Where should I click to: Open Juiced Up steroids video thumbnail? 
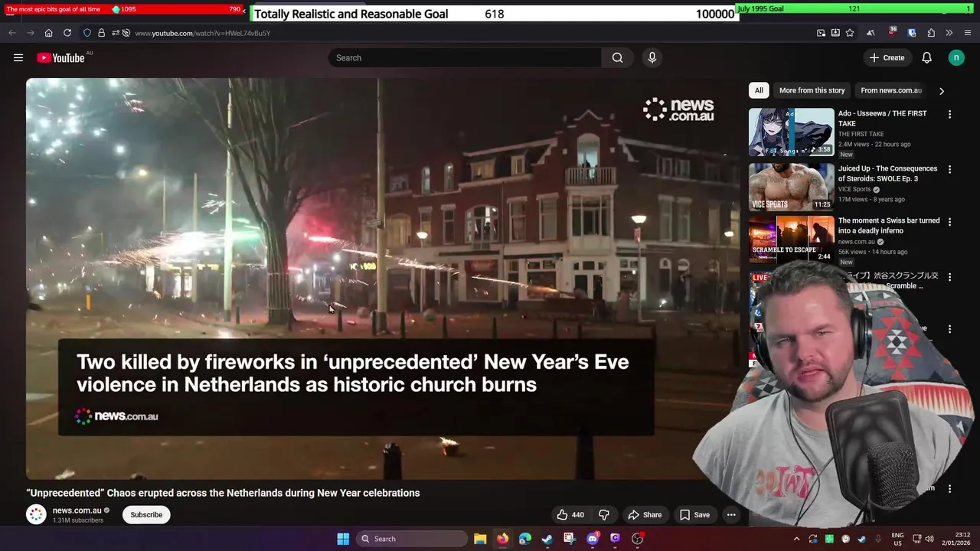[x=791, y=187]
